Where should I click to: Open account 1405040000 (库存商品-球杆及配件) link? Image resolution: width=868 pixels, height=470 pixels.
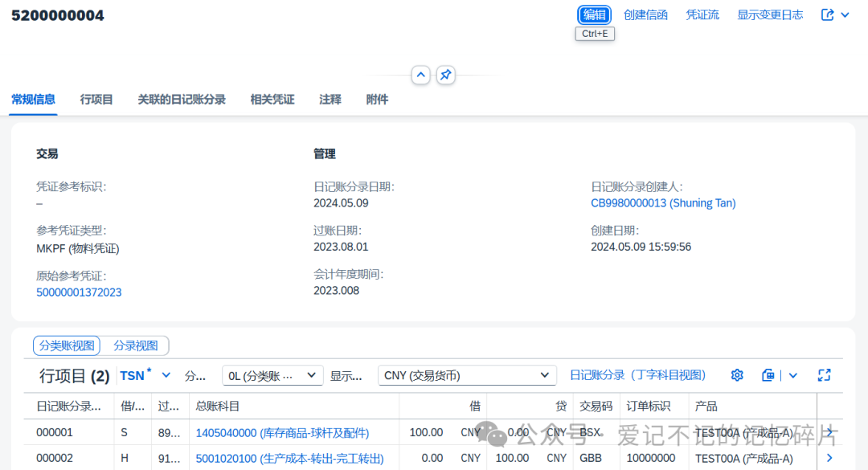click(x=282, y=433)
